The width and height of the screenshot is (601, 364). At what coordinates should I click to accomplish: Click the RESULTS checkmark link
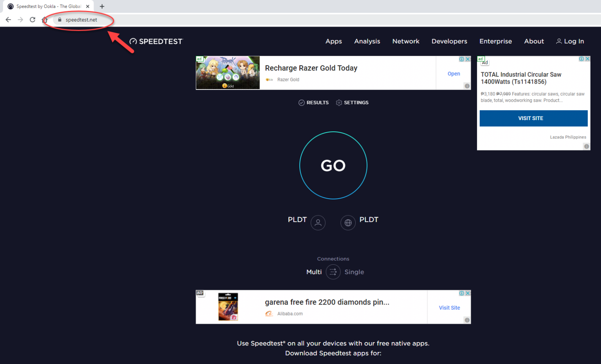click(313, 102)
